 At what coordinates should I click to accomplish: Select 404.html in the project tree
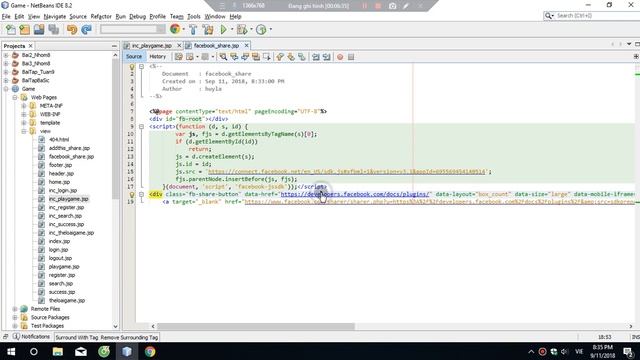pyautogui.click(x=59, y=140)
